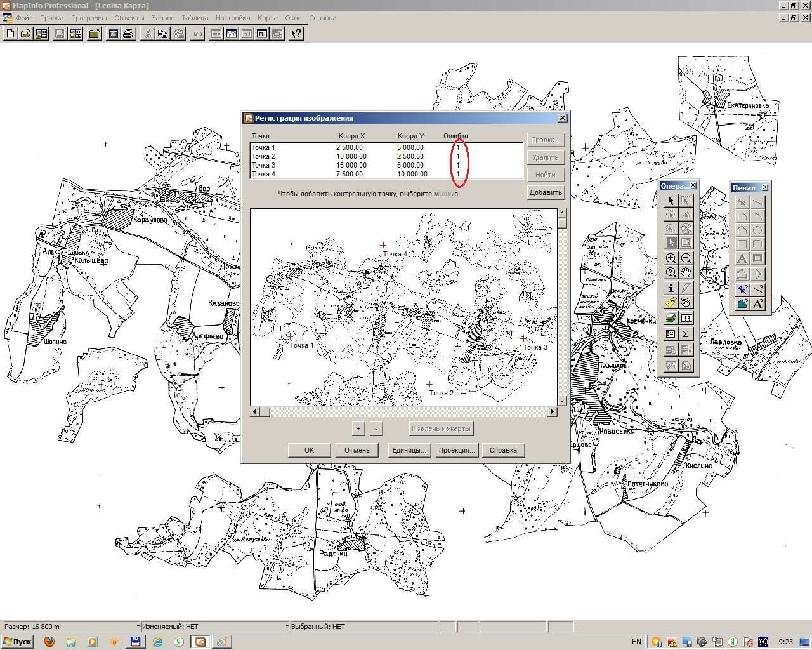812x650 pixels.
Task: Open the Программы menu
Action: (89, 18)
